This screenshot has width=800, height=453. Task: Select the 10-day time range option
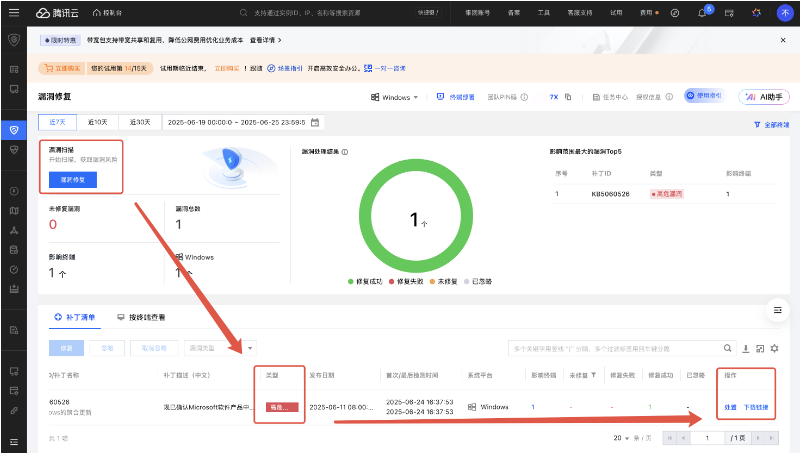(x=98, y=122)
